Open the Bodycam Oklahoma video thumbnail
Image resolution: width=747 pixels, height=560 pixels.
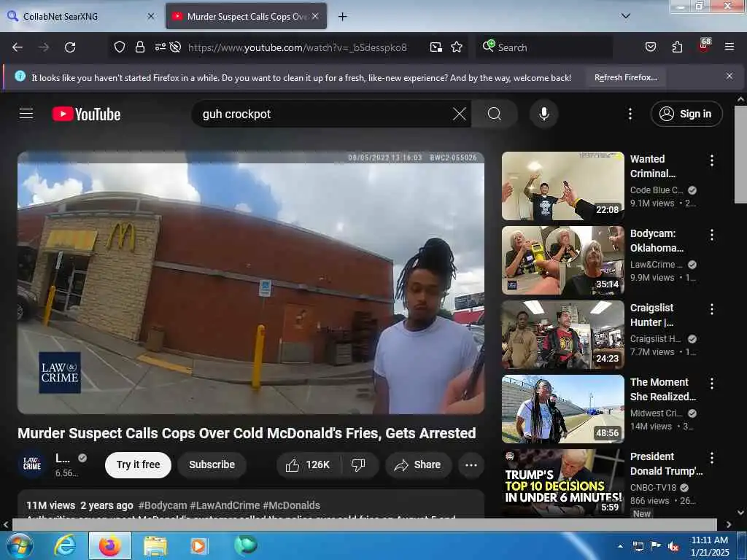point(562,260)
